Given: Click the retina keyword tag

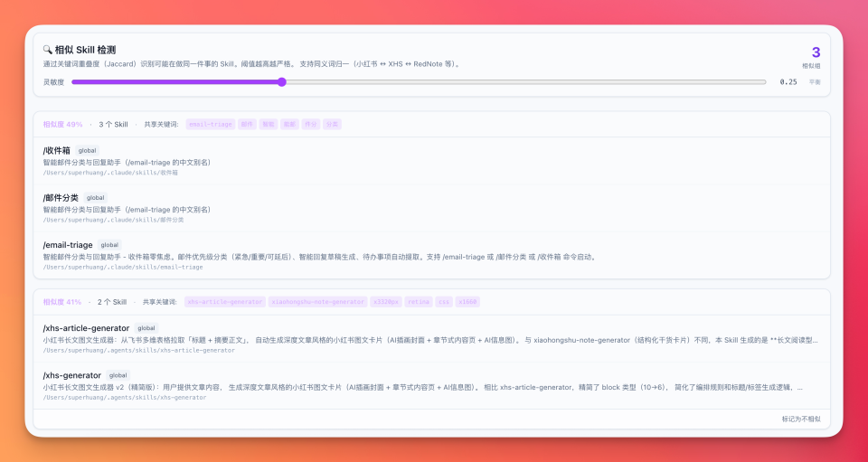Looking at the screenshot, I should (419, 302).
